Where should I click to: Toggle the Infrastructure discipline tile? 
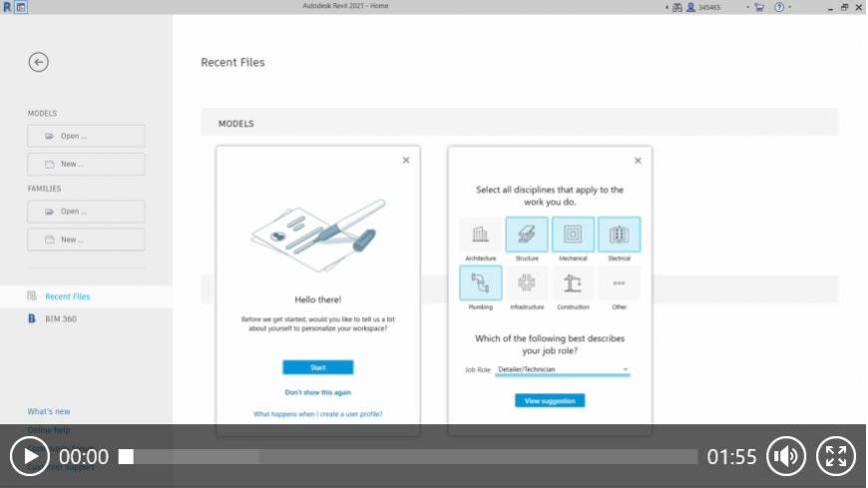(x=527, y=283)
